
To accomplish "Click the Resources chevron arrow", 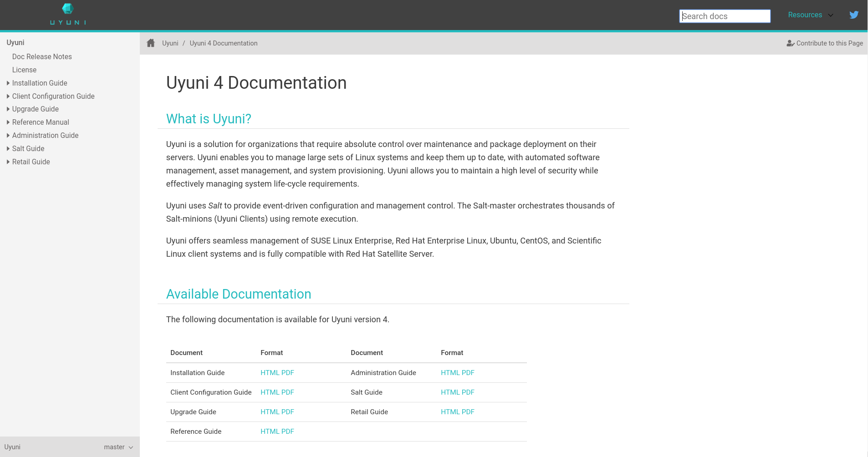I will point(830,15).
